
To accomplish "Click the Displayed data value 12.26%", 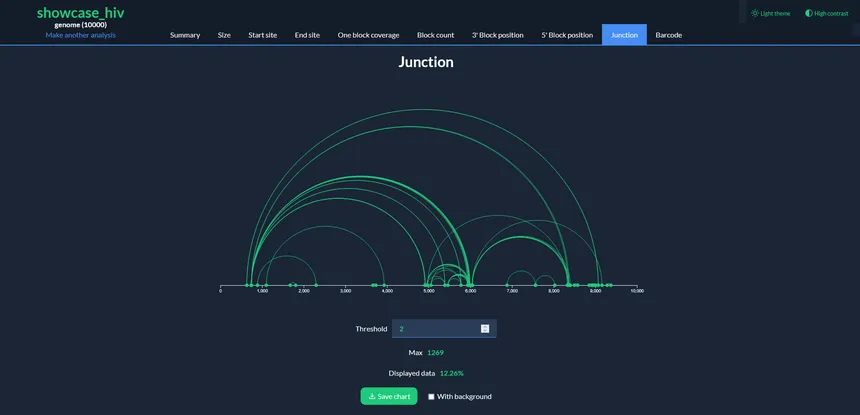I will tap(452, 373).
